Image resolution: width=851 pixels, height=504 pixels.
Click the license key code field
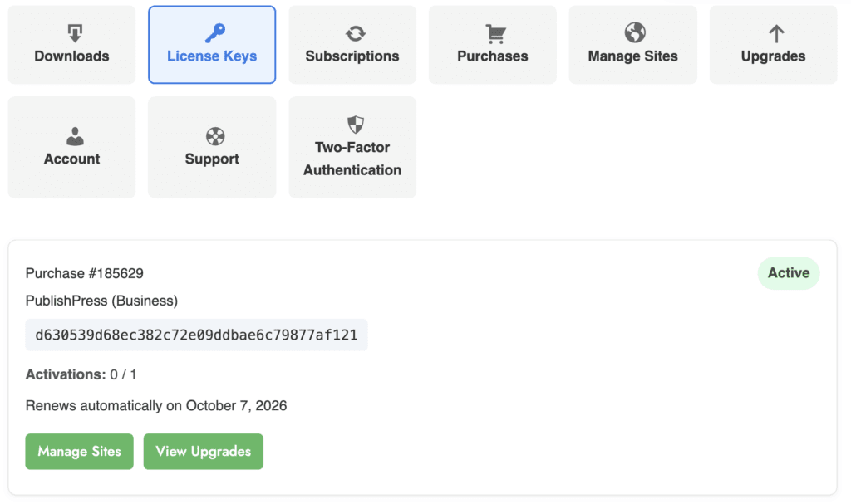point(196,335)
